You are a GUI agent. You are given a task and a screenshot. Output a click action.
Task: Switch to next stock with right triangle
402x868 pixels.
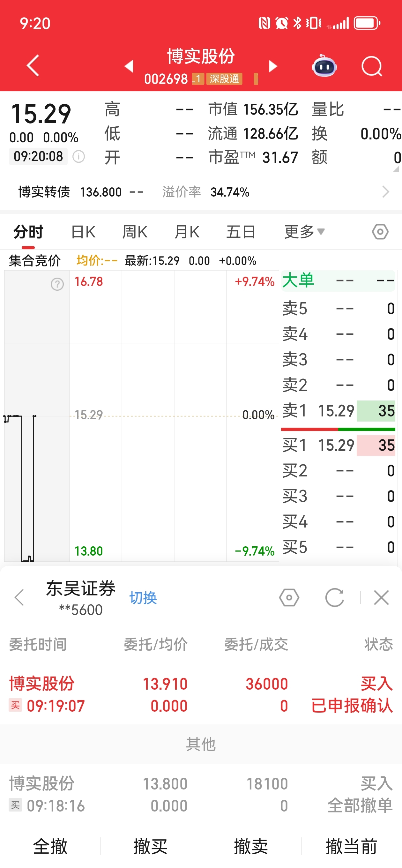point(273,66)
